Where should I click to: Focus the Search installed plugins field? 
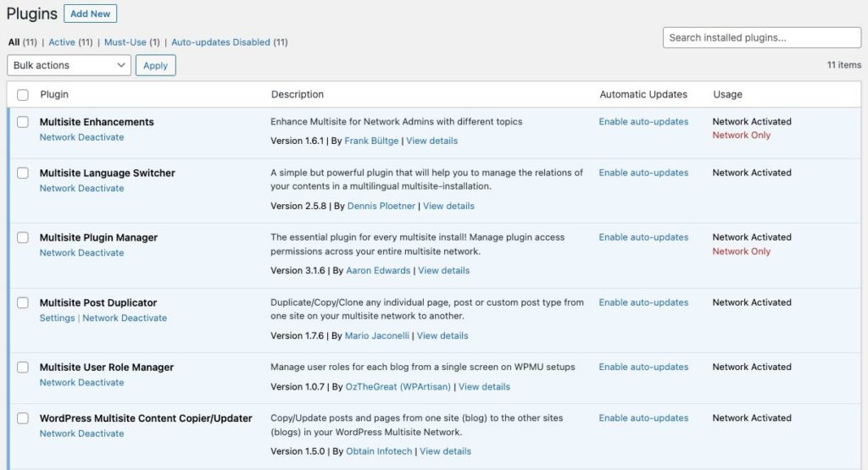tap(762, 37)
